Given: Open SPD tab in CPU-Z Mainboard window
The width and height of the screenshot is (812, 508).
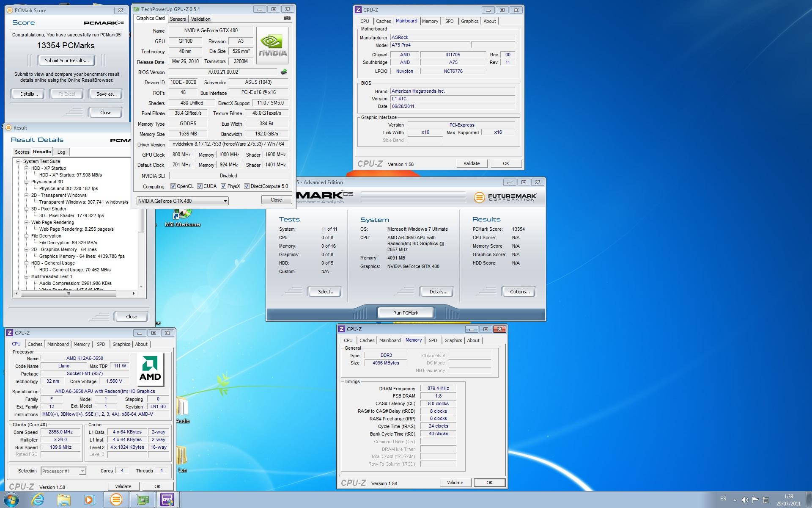Looking at the screenshot, I should 449,21.
